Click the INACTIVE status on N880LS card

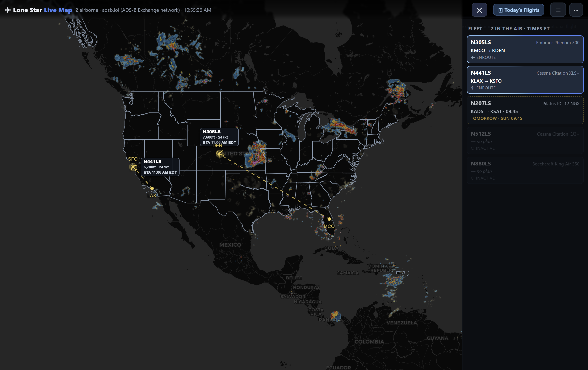pos(483,178)
